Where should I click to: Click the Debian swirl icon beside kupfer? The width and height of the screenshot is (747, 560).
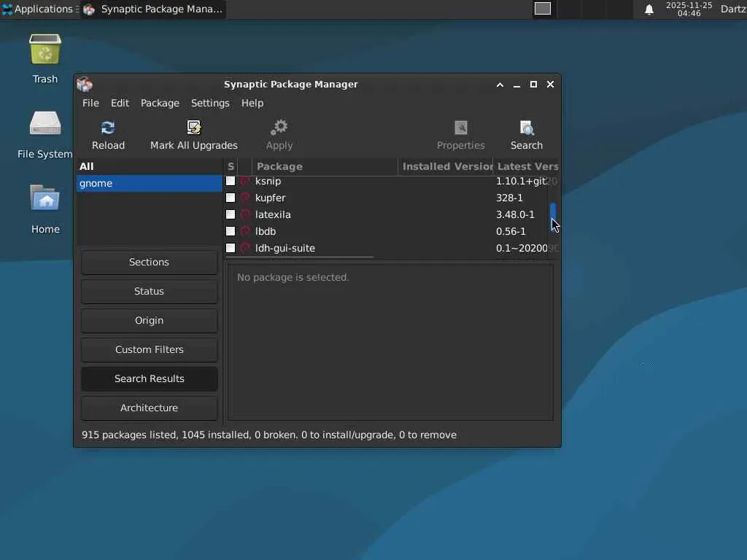point(245,198)
